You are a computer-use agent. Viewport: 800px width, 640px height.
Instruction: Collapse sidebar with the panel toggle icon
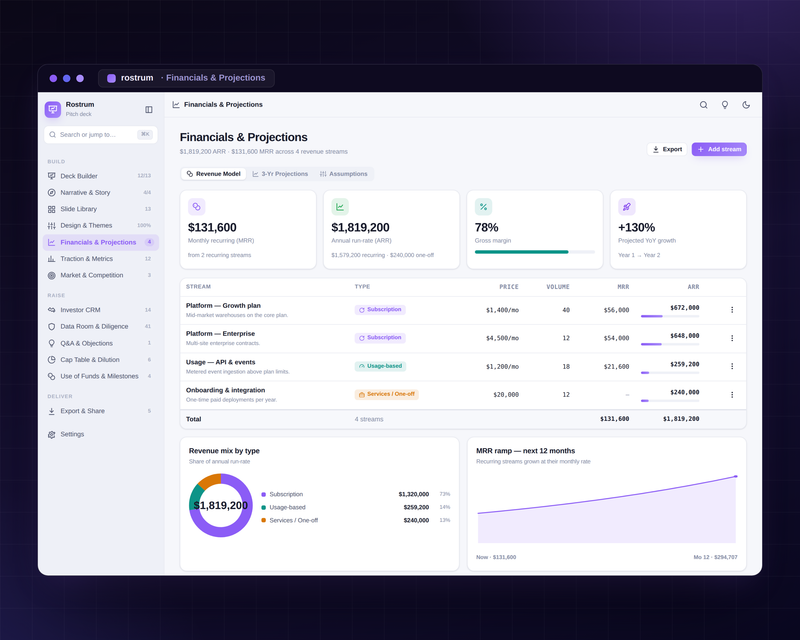(148, 109)
